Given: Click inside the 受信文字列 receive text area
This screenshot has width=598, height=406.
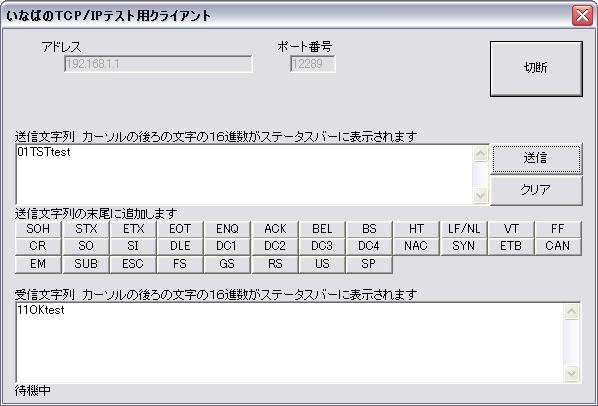Looking at the screenshot, I should point(290,342).
